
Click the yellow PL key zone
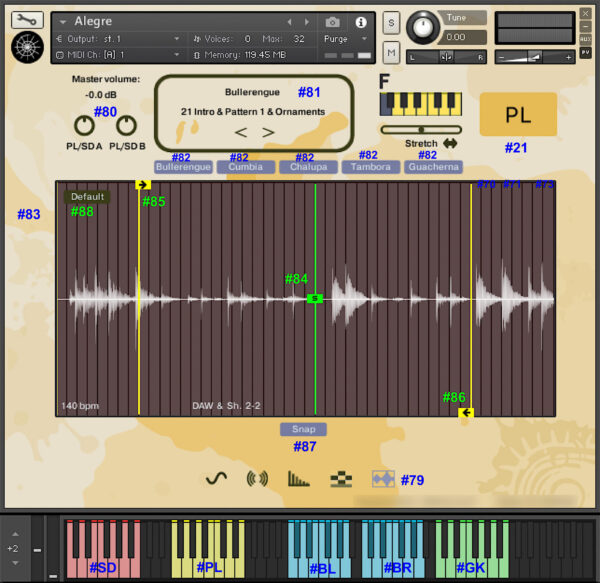(x=208, y=549)
